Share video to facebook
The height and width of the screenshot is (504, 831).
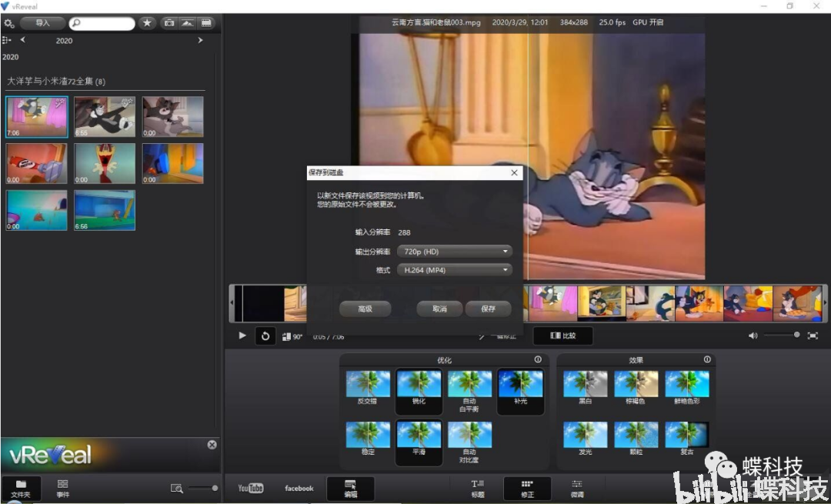299,489
